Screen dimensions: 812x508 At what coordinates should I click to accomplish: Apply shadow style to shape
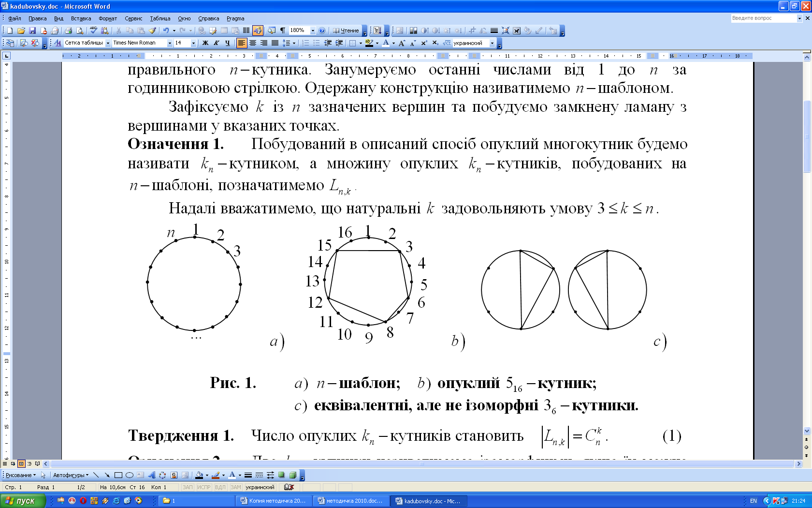point(281,475)
